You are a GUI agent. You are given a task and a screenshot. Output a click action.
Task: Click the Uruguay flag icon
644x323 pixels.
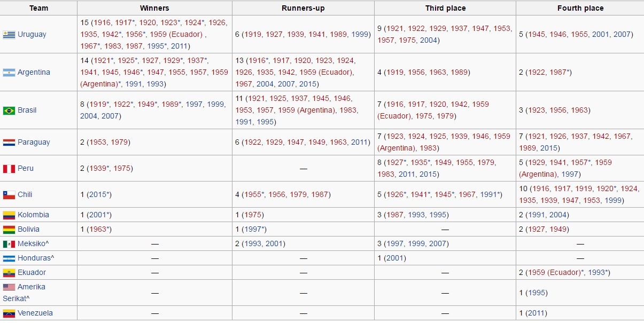tap(9, 35)
